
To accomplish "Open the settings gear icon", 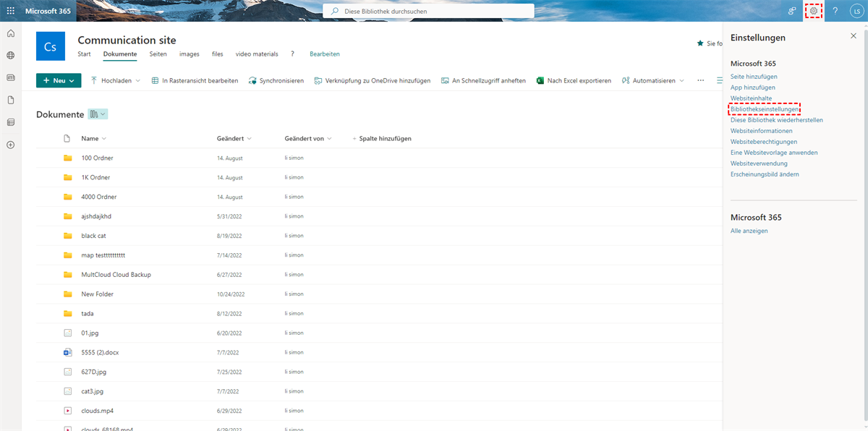I will [x=814, y=11].
